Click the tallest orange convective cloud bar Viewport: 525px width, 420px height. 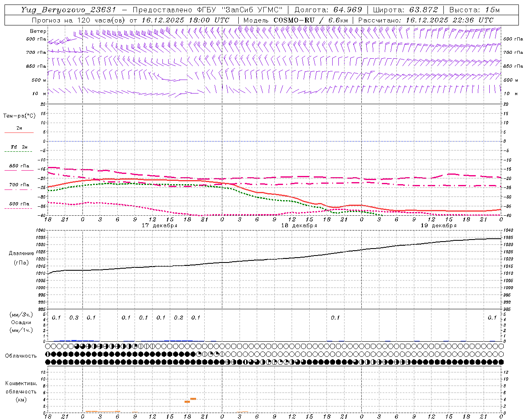[x=193, y=399]
